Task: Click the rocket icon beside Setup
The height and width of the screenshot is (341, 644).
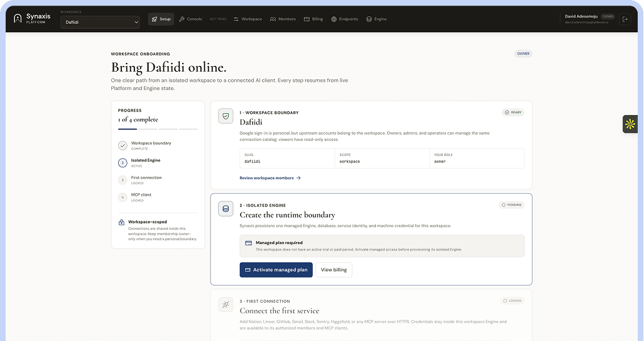Action: 155,20
